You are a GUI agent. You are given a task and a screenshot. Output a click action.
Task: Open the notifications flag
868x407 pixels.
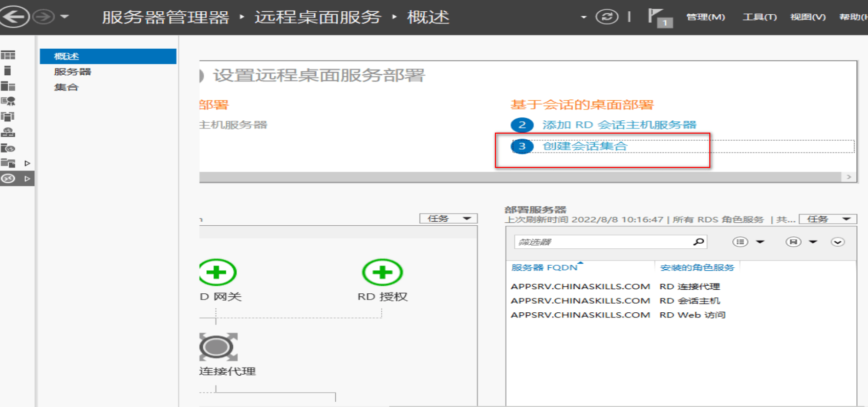658,17
